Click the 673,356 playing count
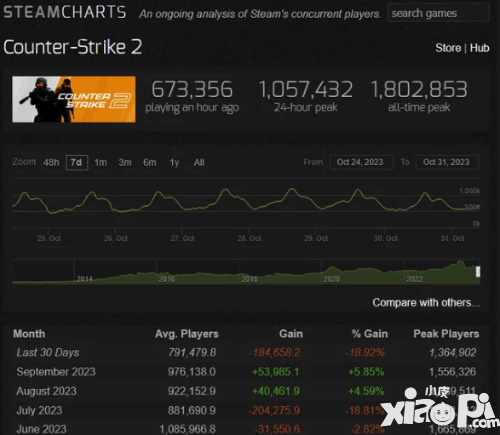This screenshot has height=435, width=500. (192, 89)
